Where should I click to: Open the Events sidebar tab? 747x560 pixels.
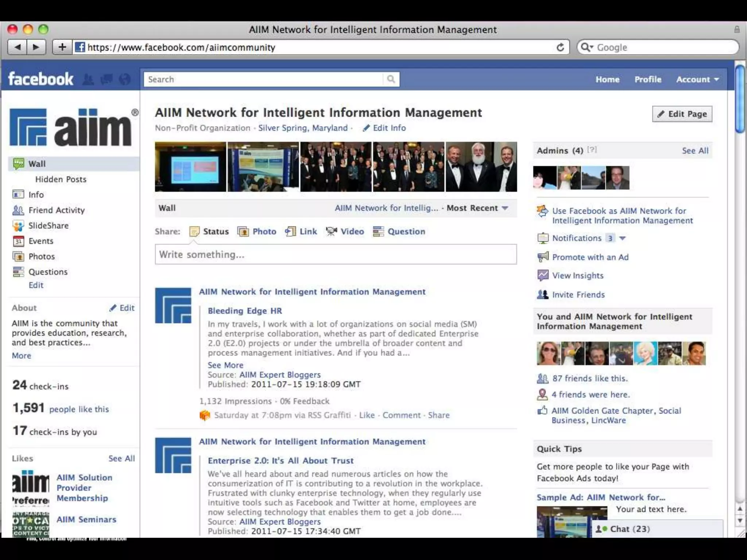[x=40, y=241]
